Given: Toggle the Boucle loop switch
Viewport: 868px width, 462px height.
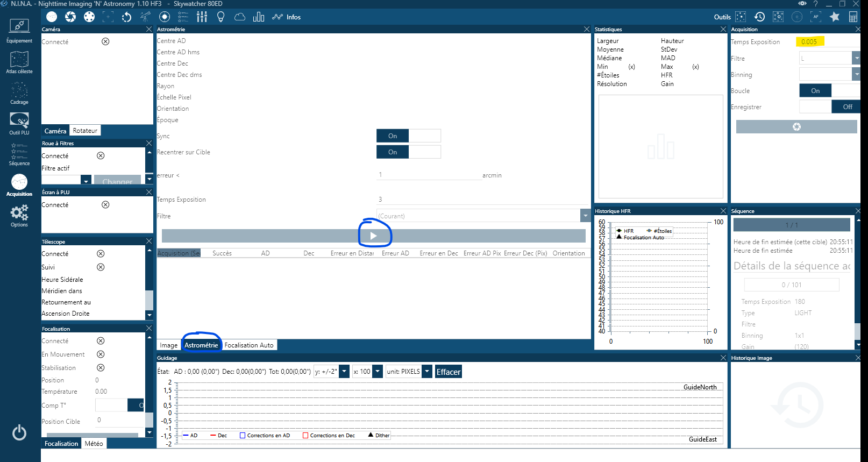Looking at the screenshot, I should coord(831,90).
